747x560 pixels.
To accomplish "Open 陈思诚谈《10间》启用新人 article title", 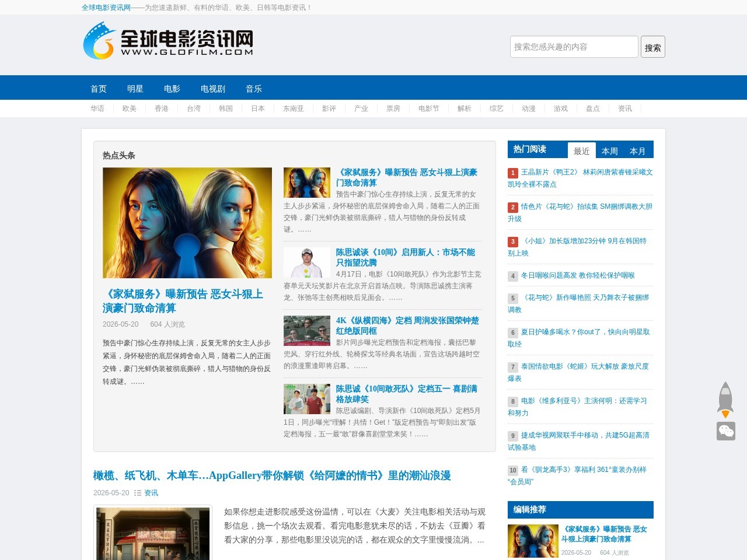I will pos(406,257).
